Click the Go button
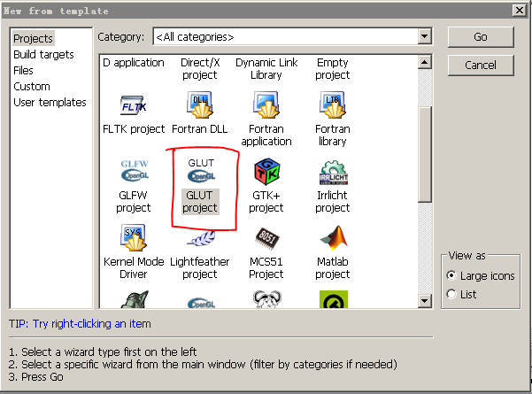The width and height of the screenshot is (532, 394). tap(481, 37)
